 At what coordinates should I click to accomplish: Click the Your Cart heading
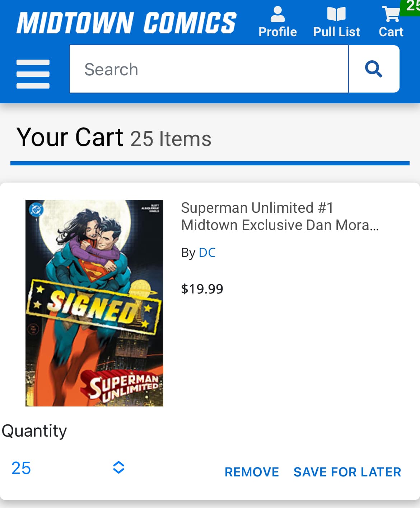pyautogui.click(x=70, y=137)
